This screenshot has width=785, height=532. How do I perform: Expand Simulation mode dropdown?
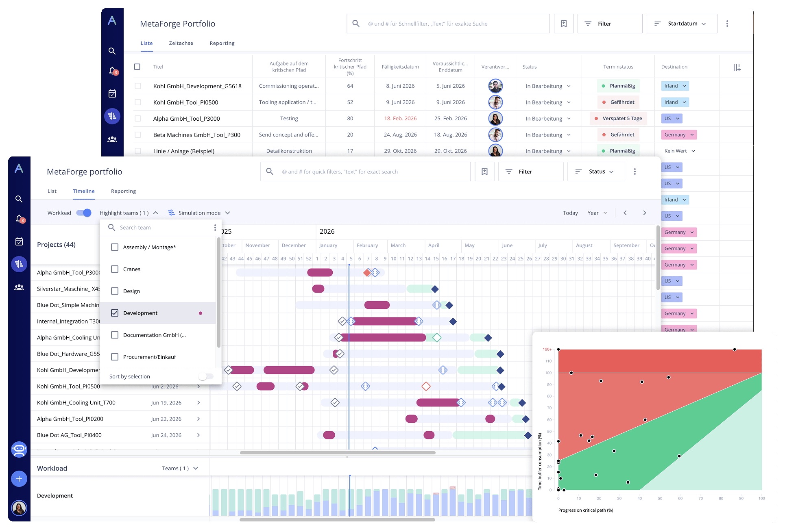199,213
